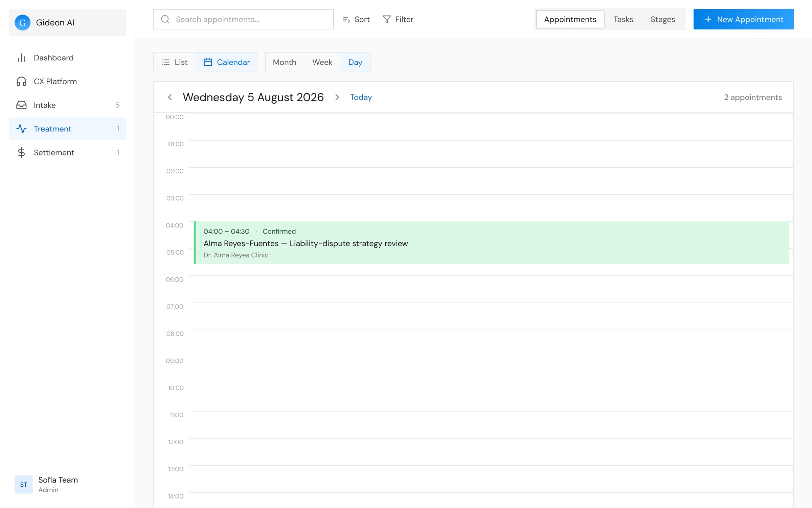Click the 09:00 time label
The image size is (812, 508).
[x=175, y=361]
